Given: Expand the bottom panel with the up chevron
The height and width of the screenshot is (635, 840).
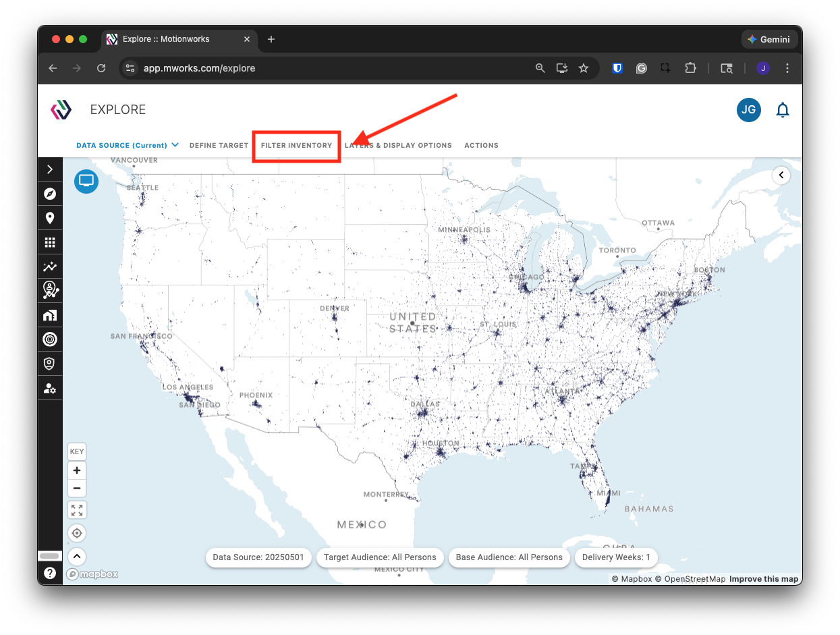Looking at the screenshot, I should point(77,557).
